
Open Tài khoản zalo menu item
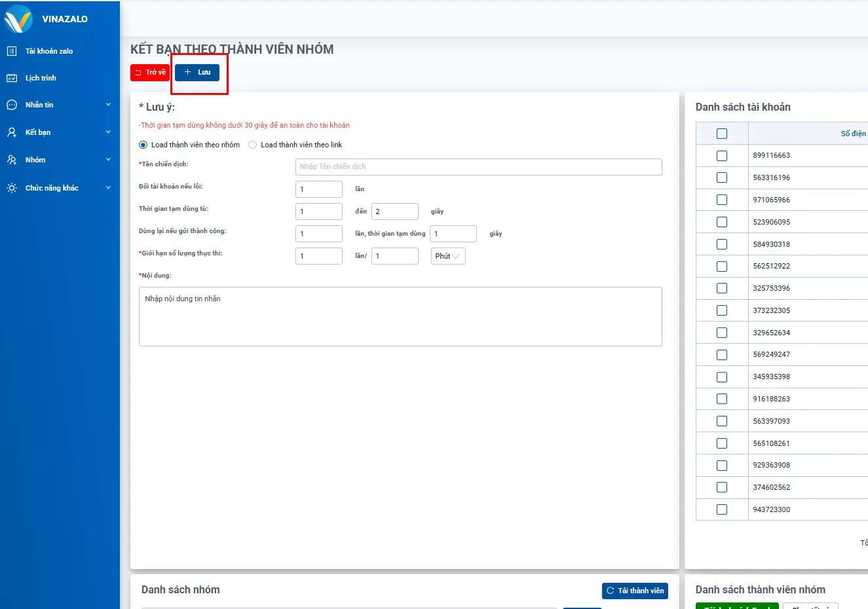click(x=49, y=51)
